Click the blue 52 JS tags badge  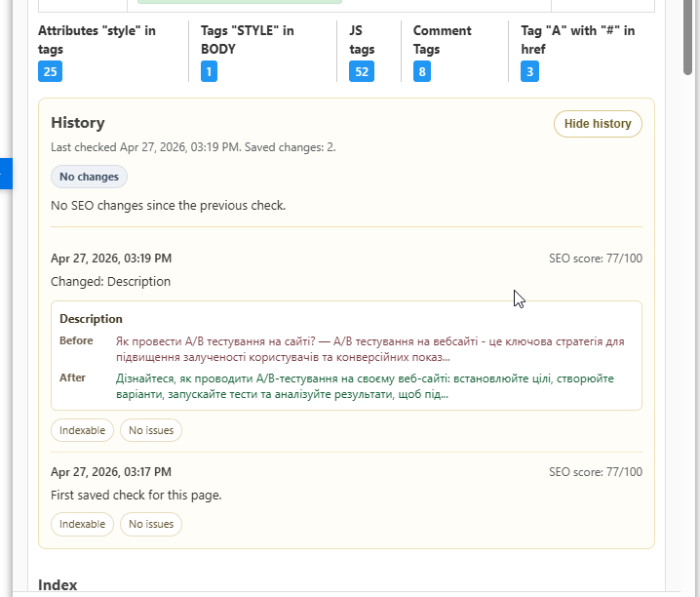(361, 71)
